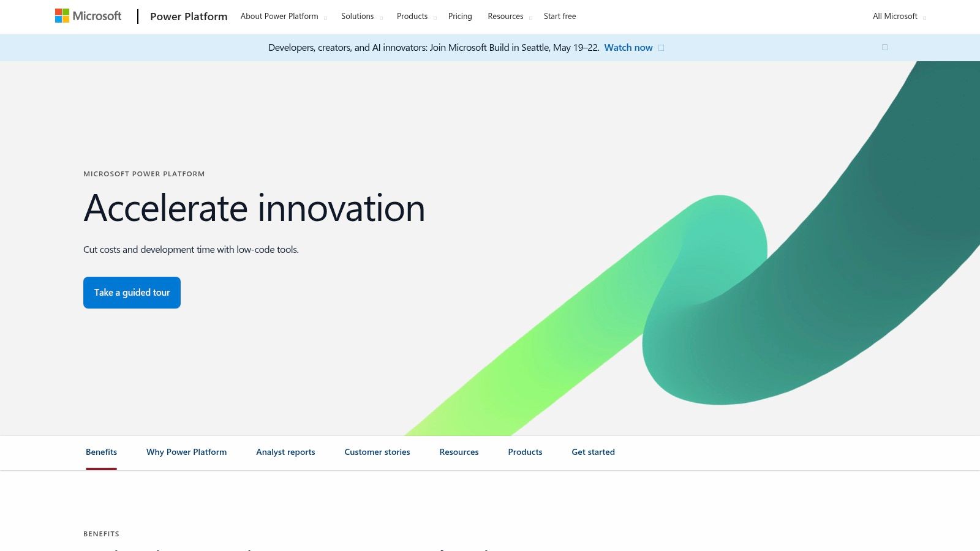Click the arrow icon next to Watch now
This screenshot has width=980, height=551.
point(661,48)
